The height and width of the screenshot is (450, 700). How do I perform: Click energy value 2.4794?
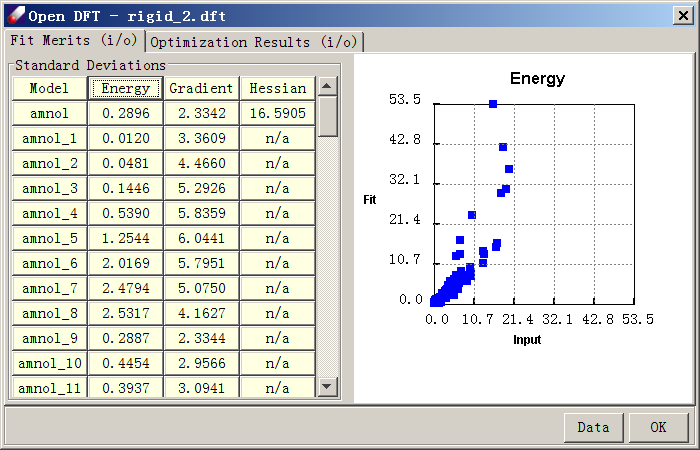pyautogui.click(x=125, y=288)
